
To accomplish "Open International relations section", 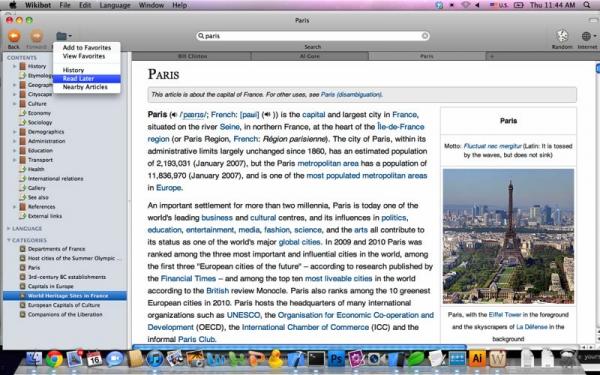I will pos(55,179).
